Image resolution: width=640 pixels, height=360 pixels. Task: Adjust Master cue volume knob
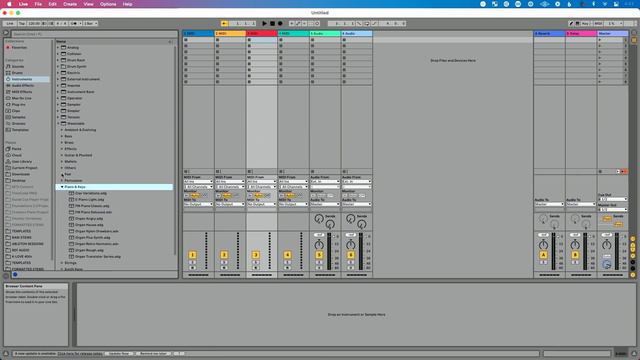pyautogui.click(x=607, y=264)
